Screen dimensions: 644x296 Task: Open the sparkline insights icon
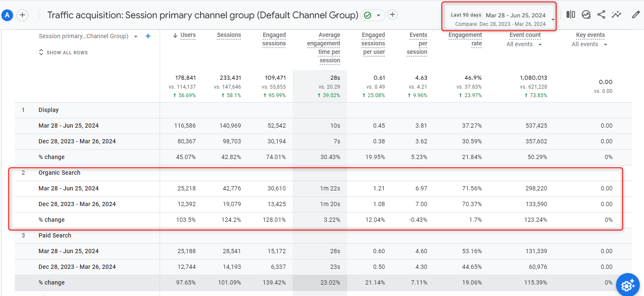(617, 15)
